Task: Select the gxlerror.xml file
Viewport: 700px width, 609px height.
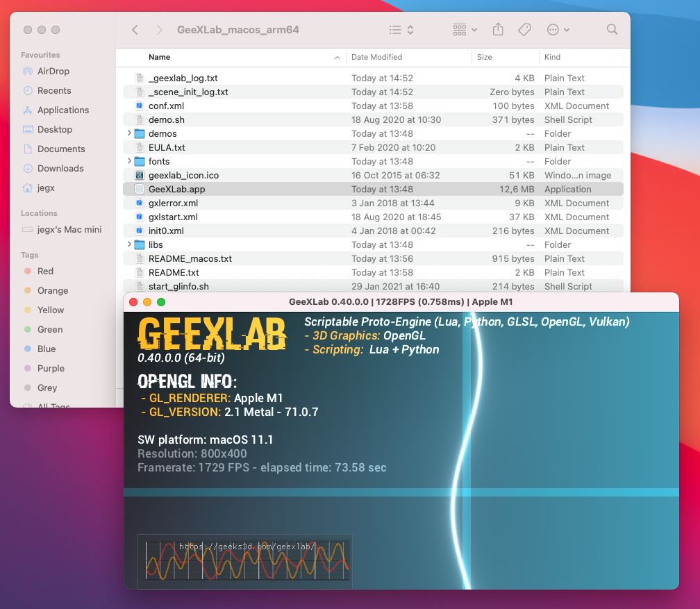Action: [x=373, y=203]
